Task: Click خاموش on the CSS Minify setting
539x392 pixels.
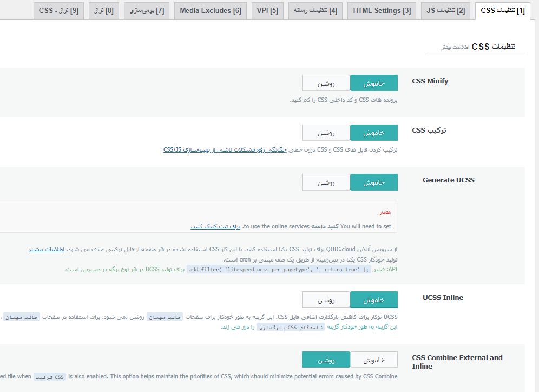Action: pyautogui.click(x=373, y=83)
